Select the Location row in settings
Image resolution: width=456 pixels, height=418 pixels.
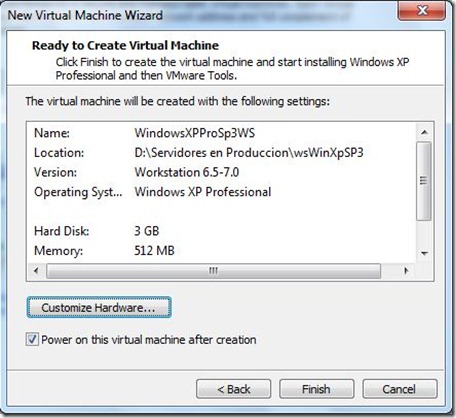click(222, 153)
